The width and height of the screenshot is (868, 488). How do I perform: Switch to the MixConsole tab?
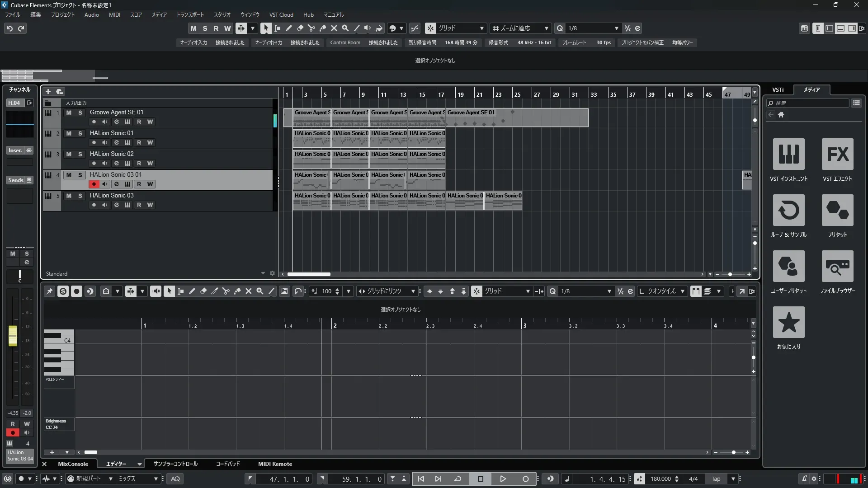click(x=73, y=464)
